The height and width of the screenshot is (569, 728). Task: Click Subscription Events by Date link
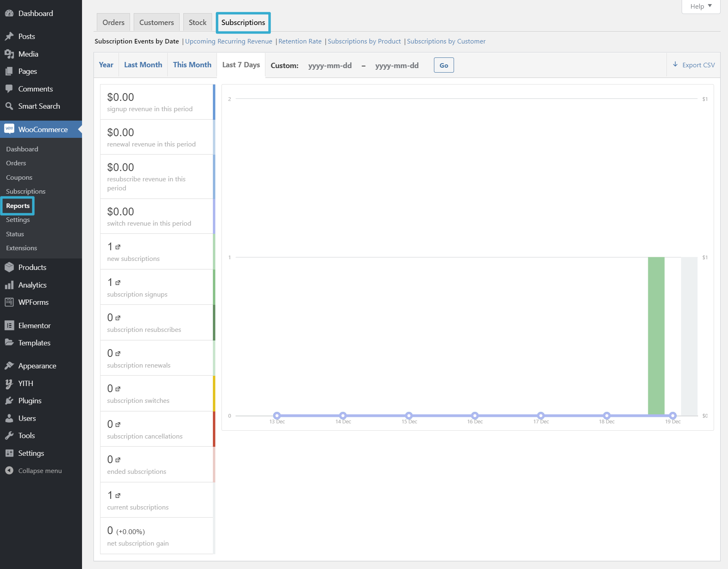click(x=137, y=41)
